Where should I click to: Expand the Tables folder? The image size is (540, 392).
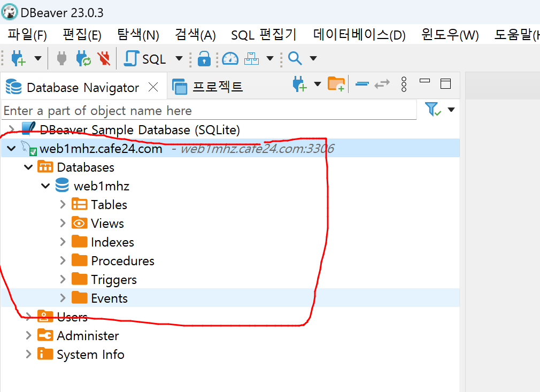63,205
